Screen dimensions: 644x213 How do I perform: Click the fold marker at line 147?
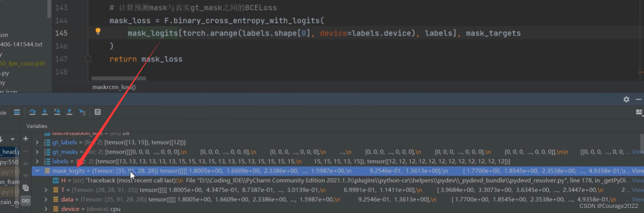coord(88,59)
